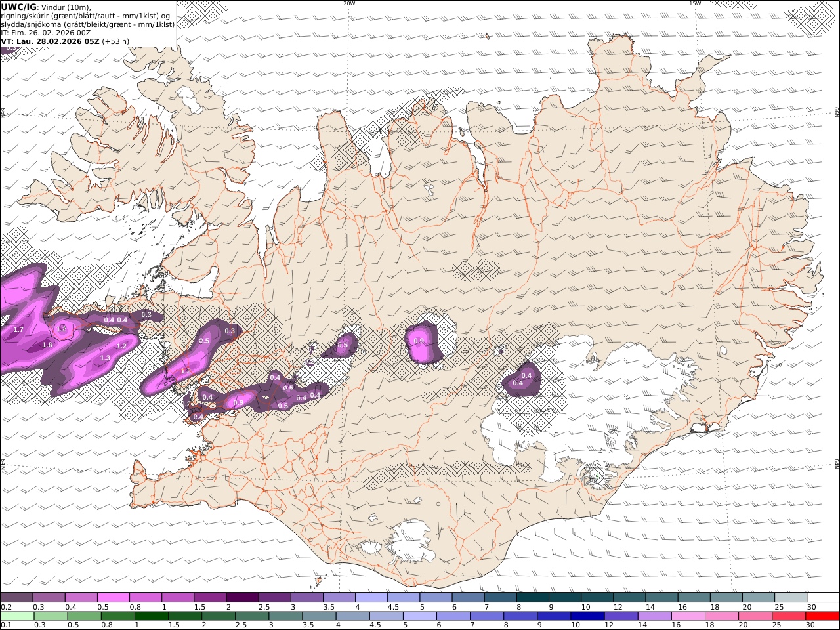
Task: Click the light pink swatch labeled 16 in the lower scale
Action: 688,616
